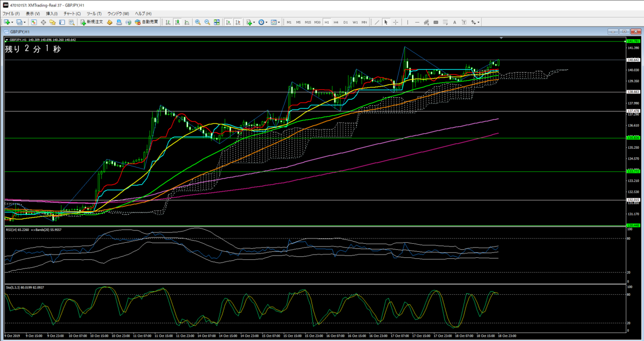Select the MN monthly timeframe

click(364, 22)
